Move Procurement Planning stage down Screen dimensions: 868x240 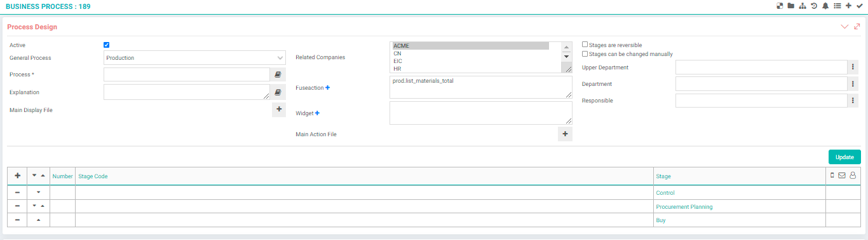point(35,206)
